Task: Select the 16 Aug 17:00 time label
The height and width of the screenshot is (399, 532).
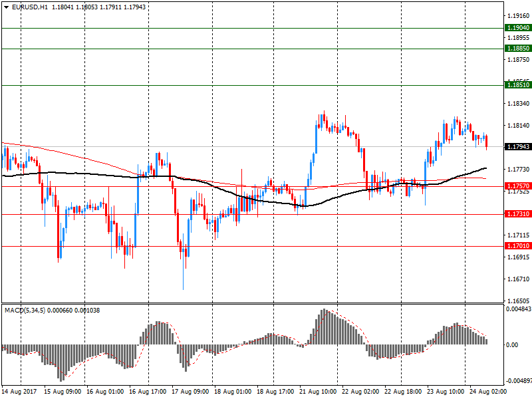Action: click(148, 392)
